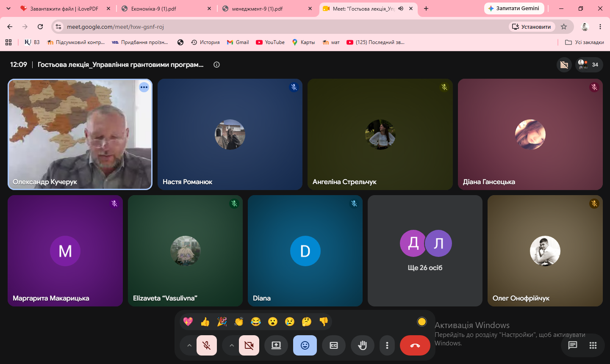Send the thumbs down reaction
The width and height of the screenshot is (610, 364).
pyautogui.click(x=324, y=322)
